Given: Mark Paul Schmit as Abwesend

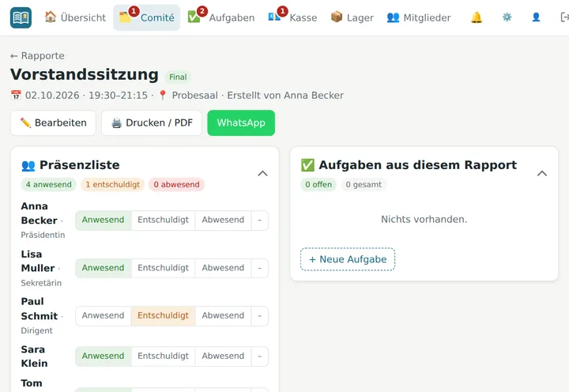Looking at the screenshot, I should coord(223,316).
